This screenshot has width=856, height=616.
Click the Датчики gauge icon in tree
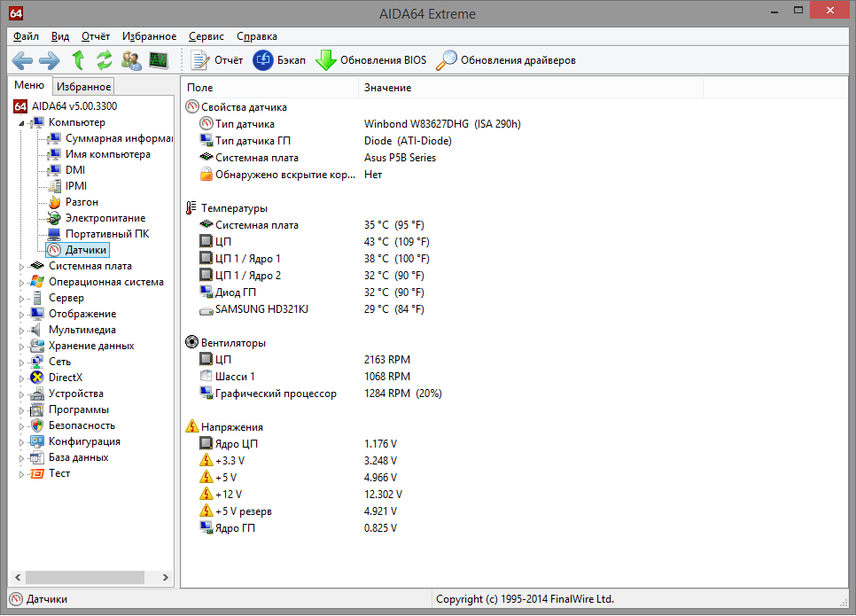54,250
